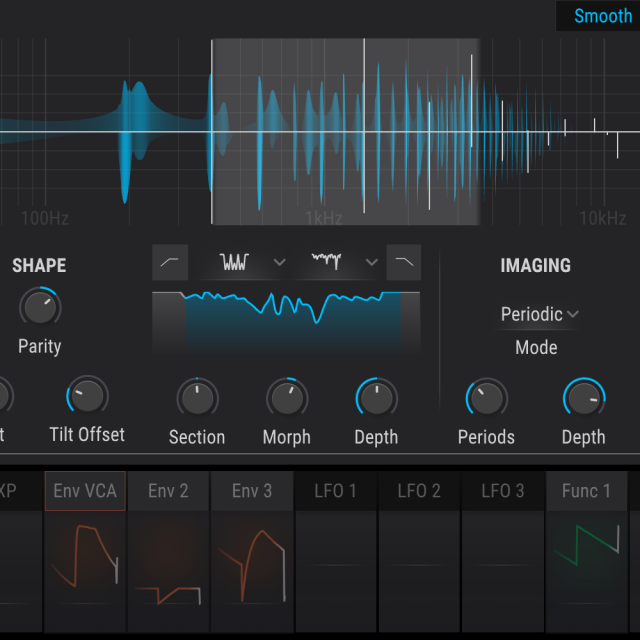640x640 pixels.
Task: Click the low-cut slope icon left of shape presets
Action: point(170,262)
